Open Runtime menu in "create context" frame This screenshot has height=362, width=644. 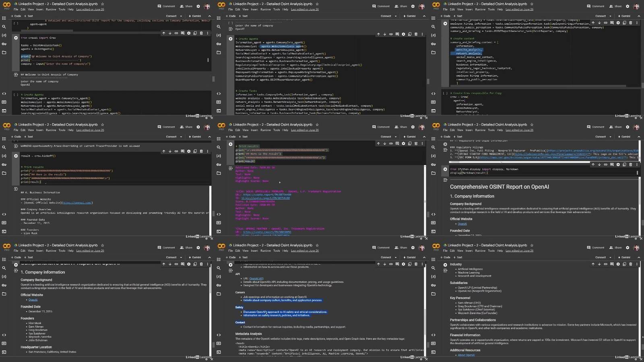pos(480,9)
